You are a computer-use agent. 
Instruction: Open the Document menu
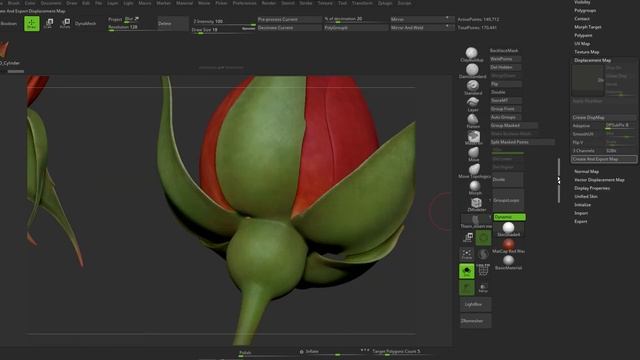coord(51,3)
